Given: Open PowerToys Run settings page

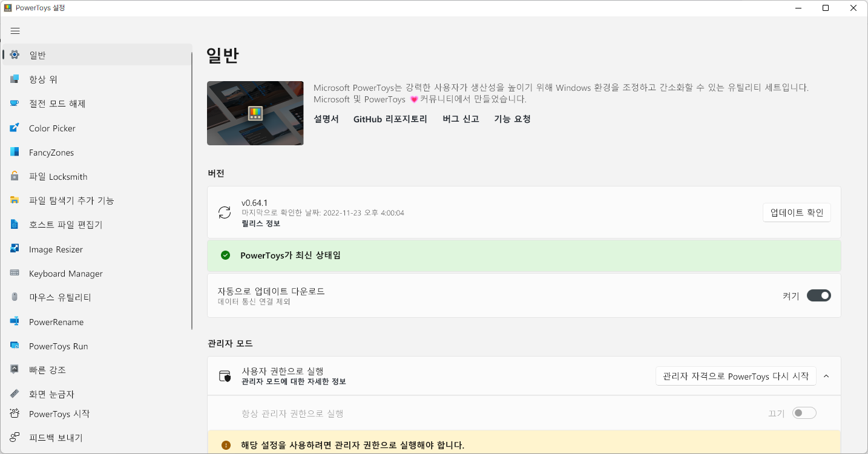Looking at the screenshot, I should 97,346.
